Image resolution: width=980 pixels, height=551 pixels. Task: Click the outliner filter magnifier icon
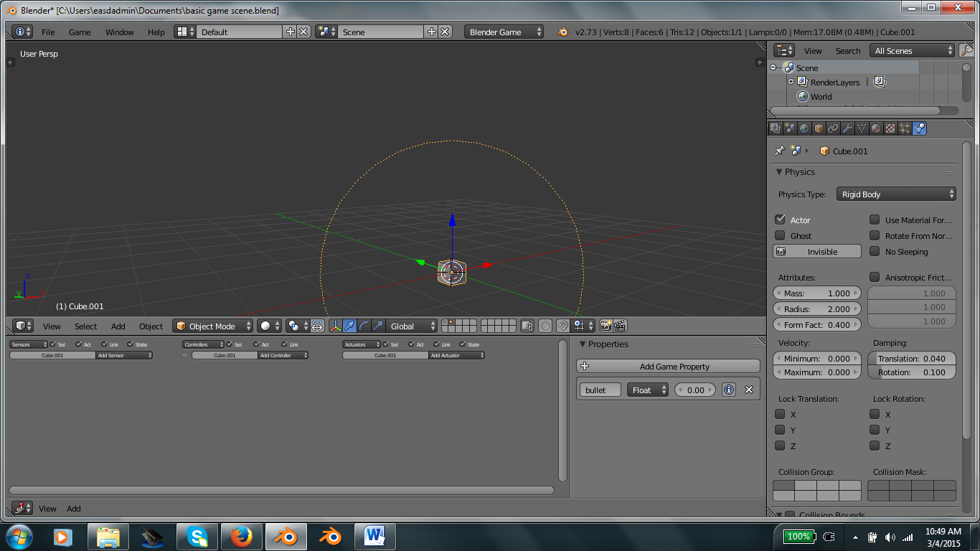click(966, 50)
